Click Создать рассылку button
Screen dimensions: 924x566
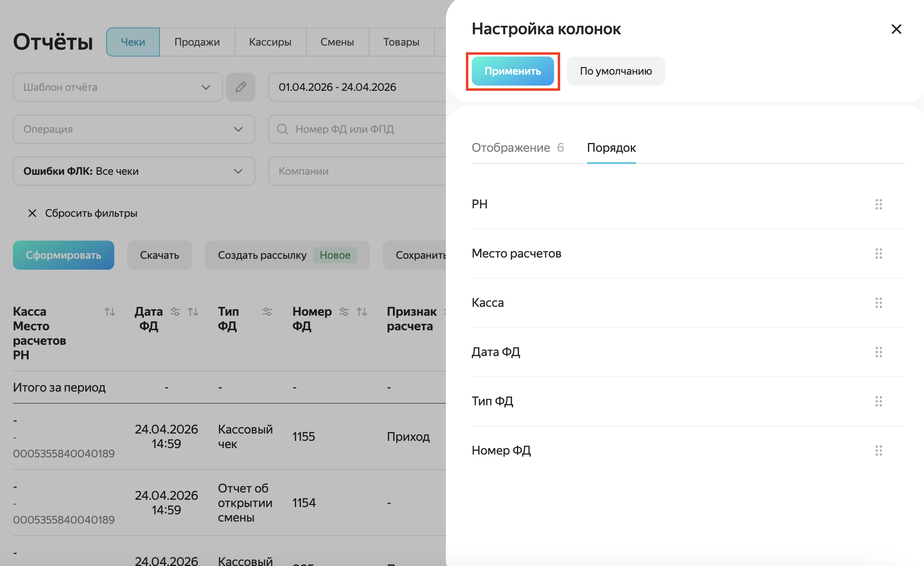[288, 255]
